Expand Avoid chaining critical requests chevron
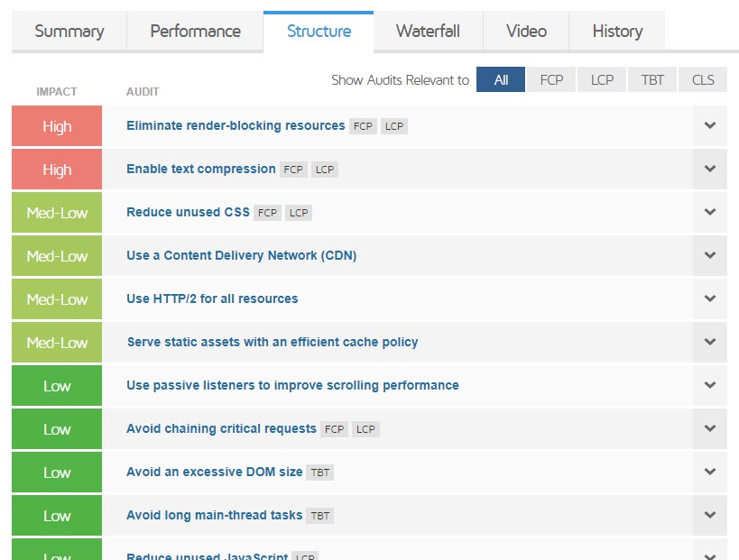This screenshot has width=739, height=560. coord(709,429)
